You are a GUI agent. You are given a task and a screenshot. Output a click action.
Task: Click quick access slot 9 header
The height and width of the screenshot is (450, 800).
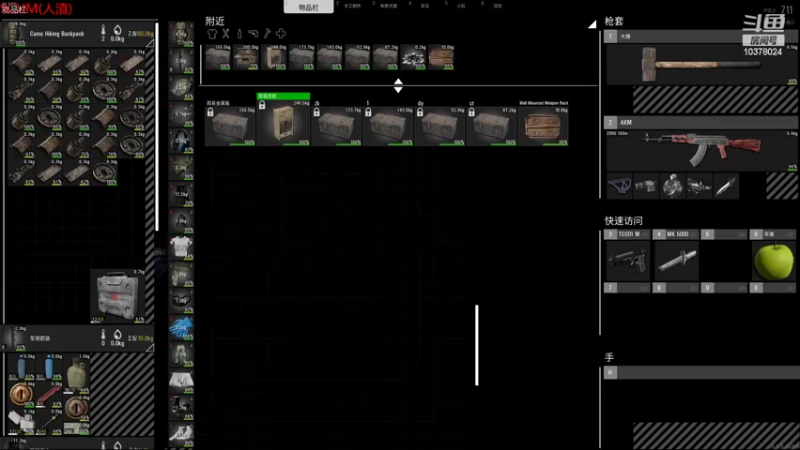click(x=724, y=288)
